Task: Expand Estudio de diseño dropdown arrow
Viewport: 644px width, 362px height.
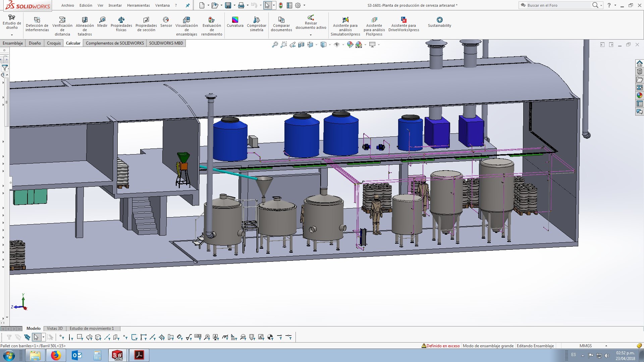Action: (x=12, y=35)
